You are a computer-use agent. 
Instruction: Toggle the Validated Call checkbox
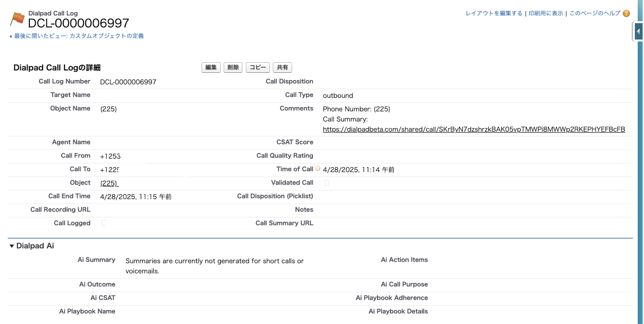(326, 183)
